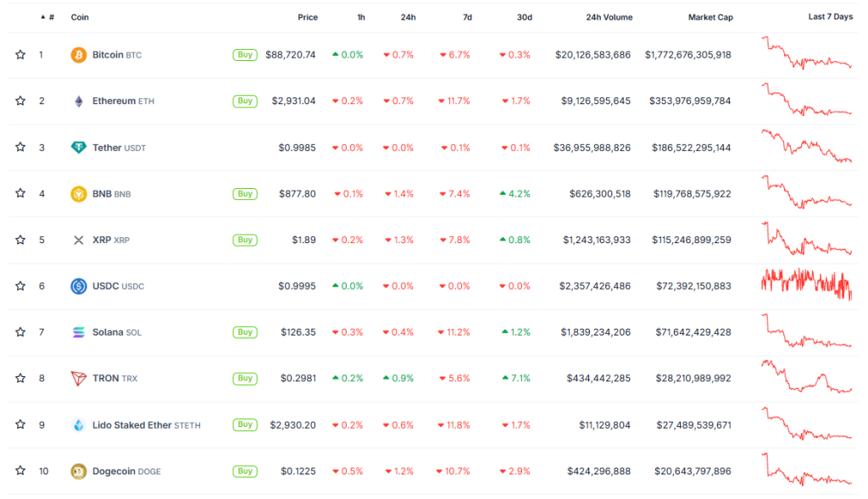Image resolution: width=868 pixels, height=499 pixels.
Task: Favorite Bitcoin with the star toggle
Action: tap(20, 55)
